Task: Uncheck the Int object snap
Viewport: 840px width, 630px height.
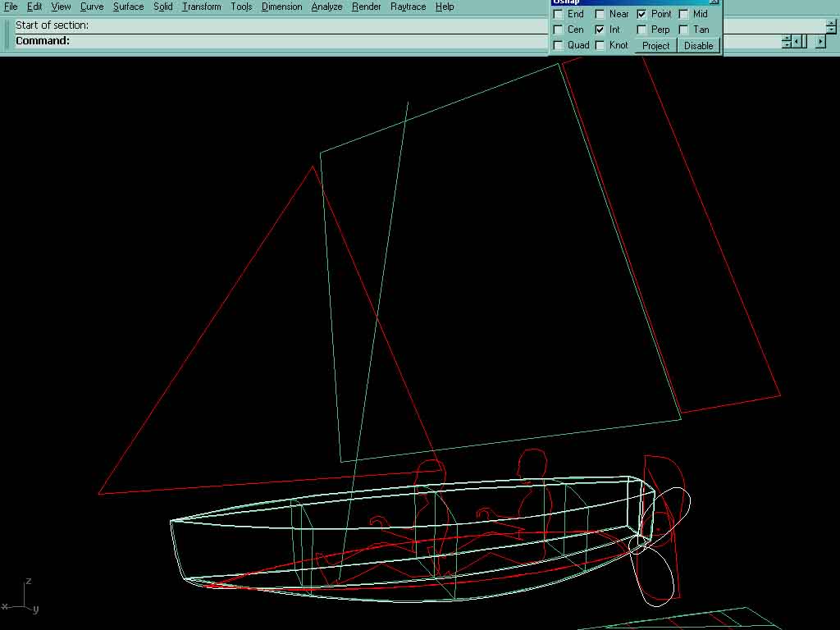Action: coord(600,30)
